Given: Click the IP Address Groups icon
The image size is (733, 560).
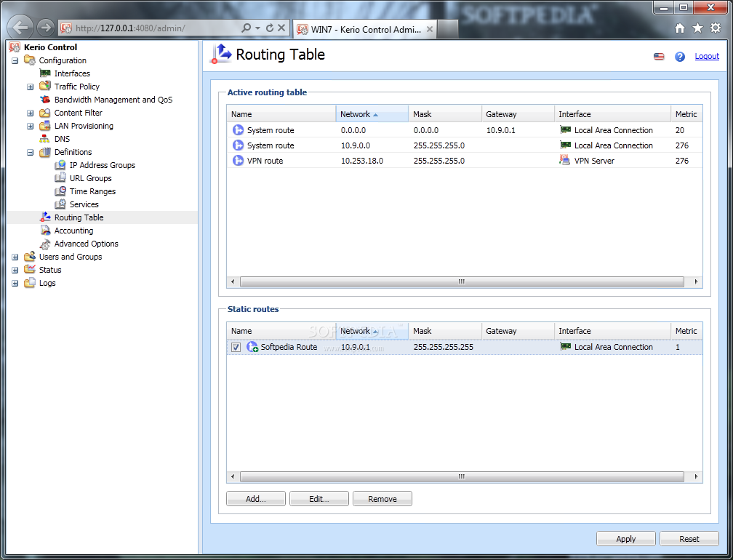Looking at the screenshot, I should 60,165.
